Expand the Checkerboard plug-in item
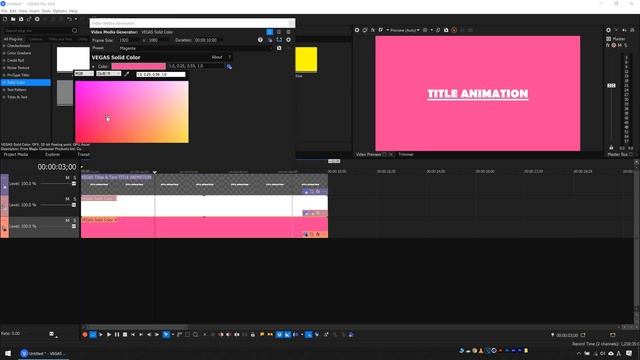The width and height of the screenshot is (640, 360). coord(4,46)
